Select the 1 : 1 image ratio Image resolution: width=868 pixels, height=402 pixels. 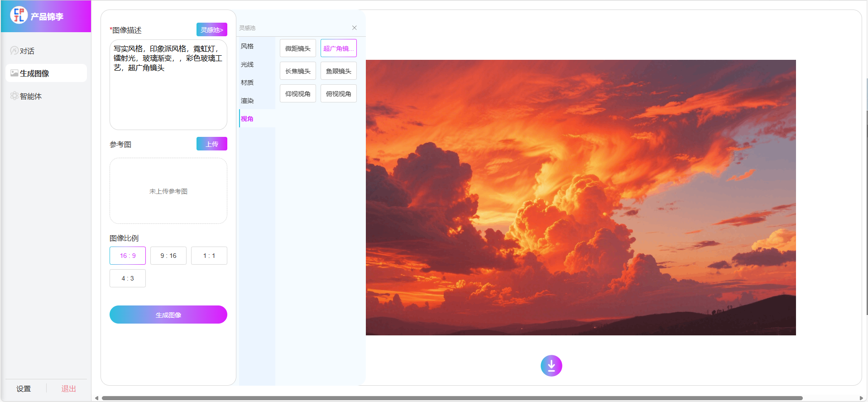pyautogui.click(x=209, y=256)
